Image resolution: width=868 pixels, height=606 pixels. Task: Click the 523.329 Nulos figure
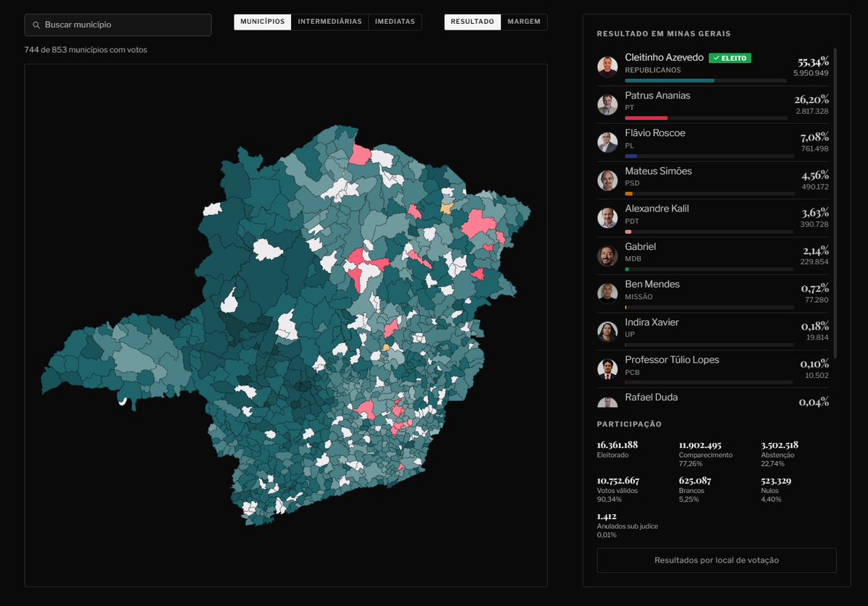point(776,480)
